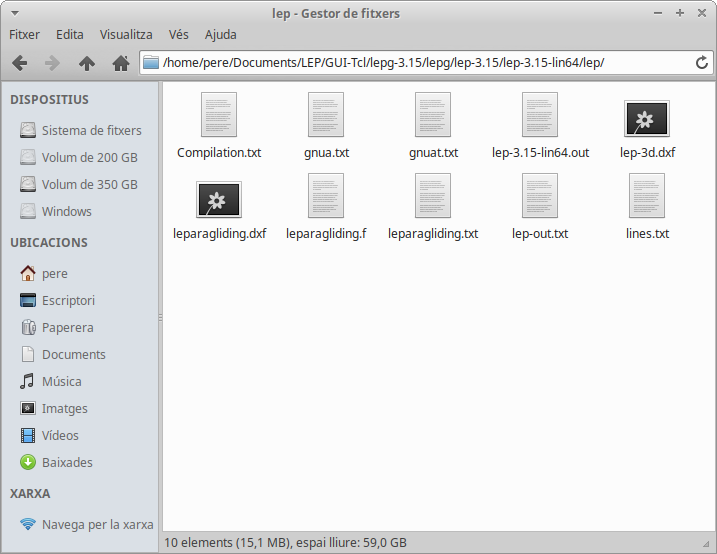This screenshot has width=717, height=554.
Task: Click the gnuat.txt file name
Action: pyautogui.click(x=433, y=153)
